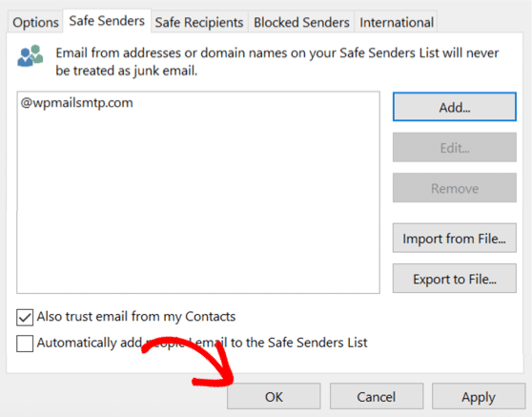Uncheck Also trust email from my Contacts
The image size is (532, 417).
[25, 317]
